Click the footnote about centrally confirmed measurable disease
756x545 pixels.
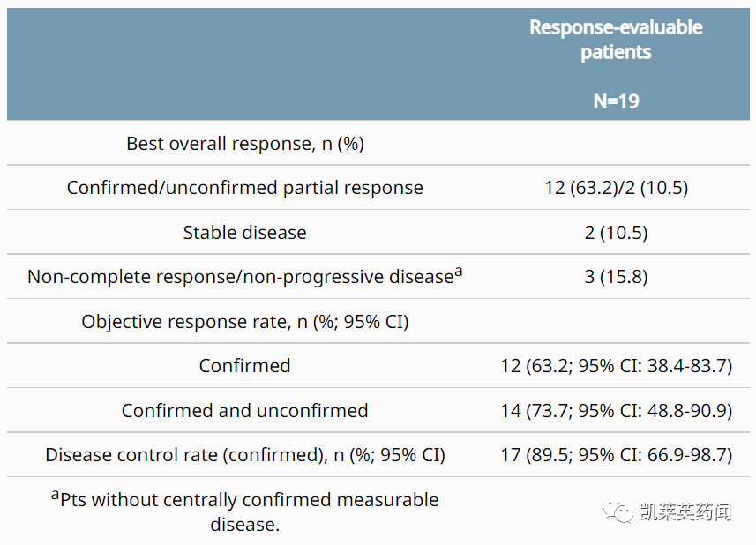245,511
